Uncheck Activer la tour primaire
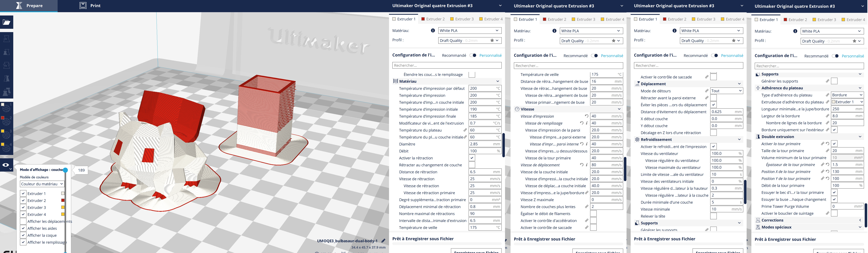 pyautogui.click(x=834, y=144)
